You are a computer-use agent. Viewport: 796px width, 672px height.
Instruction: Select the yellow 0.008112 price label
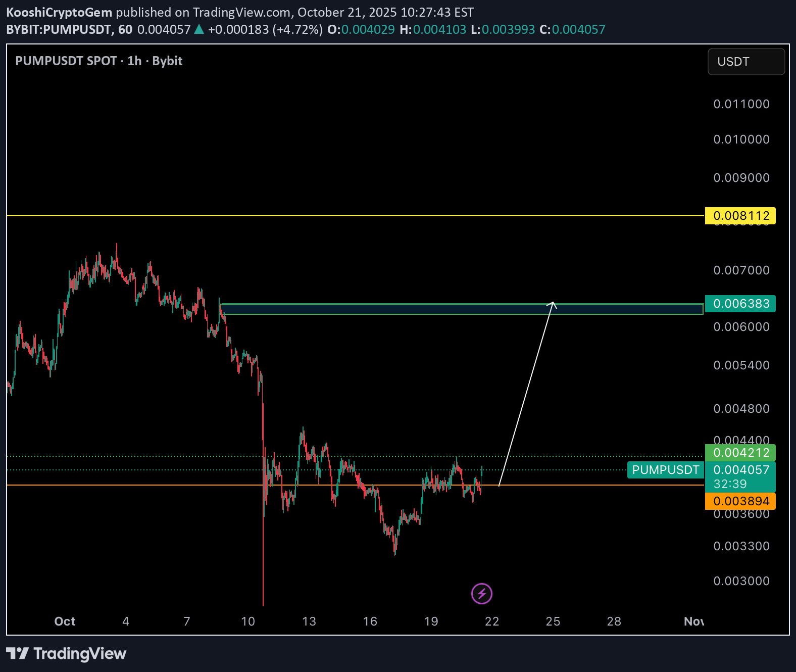(740, 216)
